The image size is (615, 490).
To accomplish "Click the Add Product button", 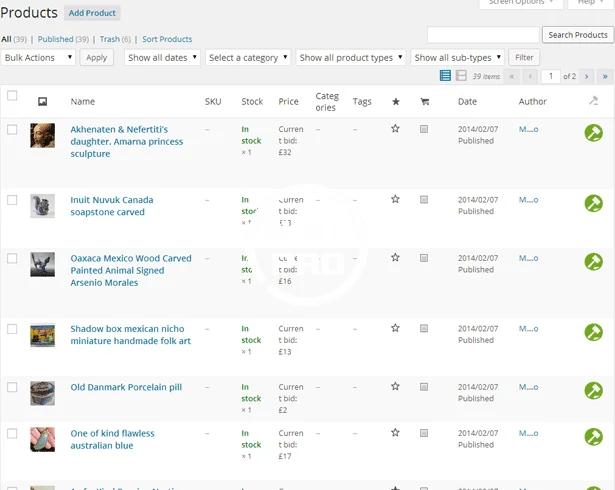I will click(x=92, y=13).
